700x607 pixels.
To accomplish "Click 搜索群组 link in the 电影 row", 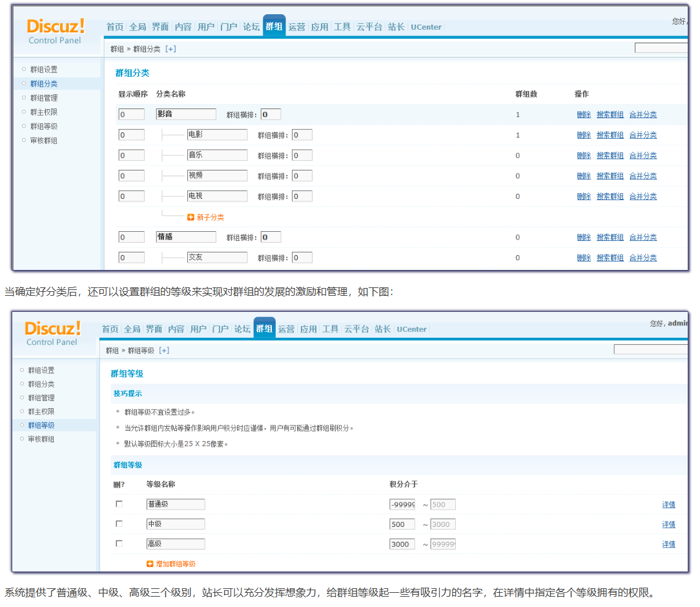I will point(610,136).
